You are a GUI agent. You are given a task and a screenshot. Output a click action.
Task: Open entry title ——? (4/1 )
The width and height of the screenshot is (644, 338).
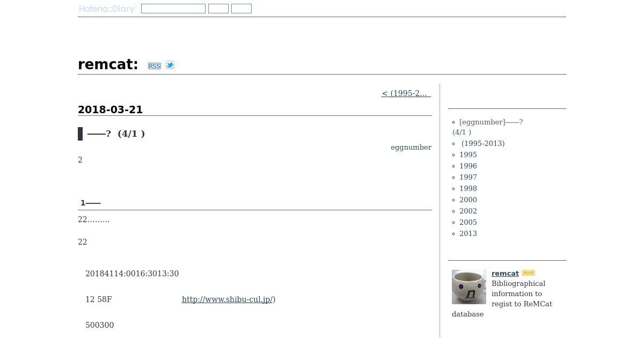116,134
